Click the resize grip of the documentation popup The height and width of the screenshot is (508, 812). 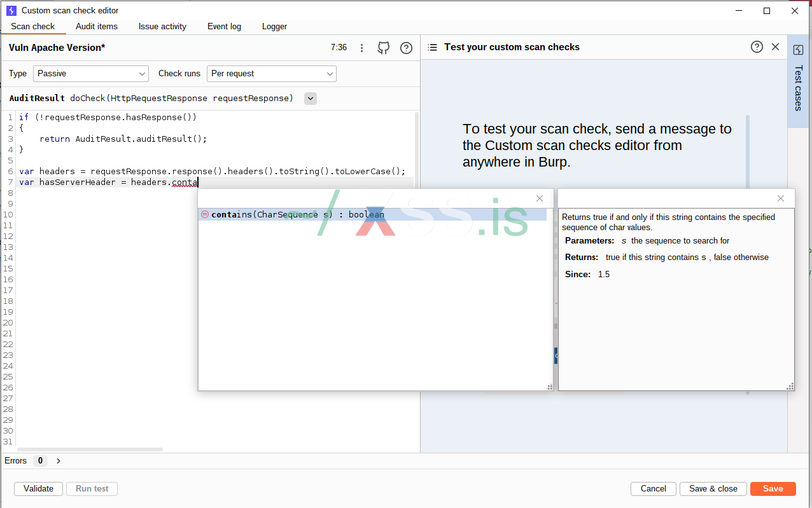(x=790, y=387)
